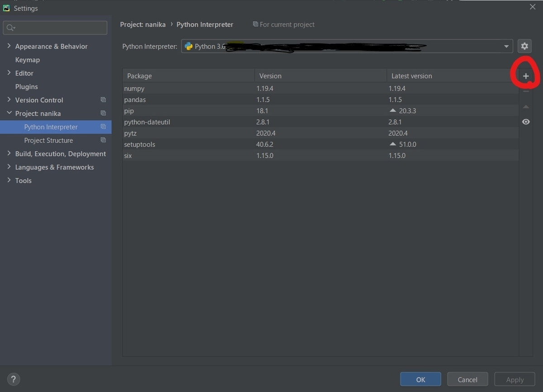Expand the Tools settings section
Image resolution: width=543 pixels, height=392 pixels.
tap(9, 180)
